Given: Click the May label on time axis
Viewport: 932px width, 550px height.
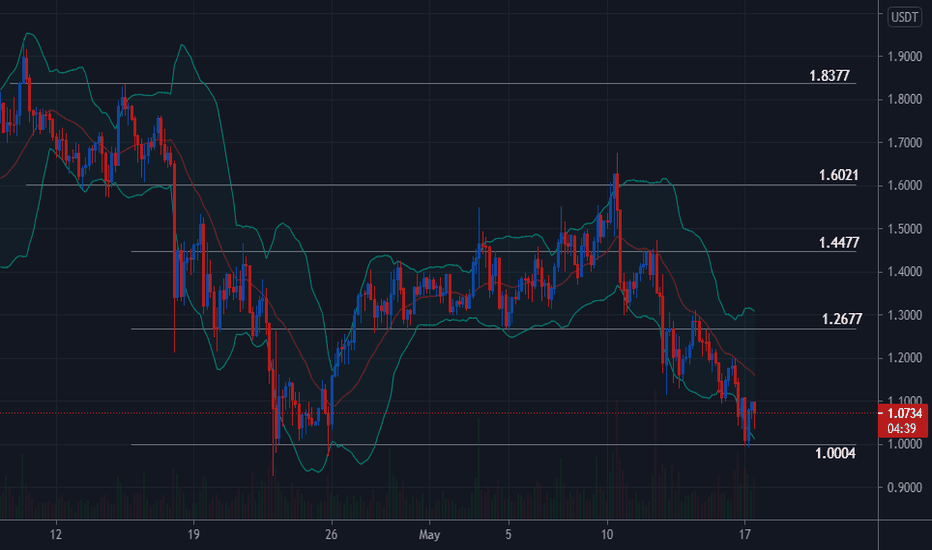Looking at the screenshot, I should pos(429,535).
